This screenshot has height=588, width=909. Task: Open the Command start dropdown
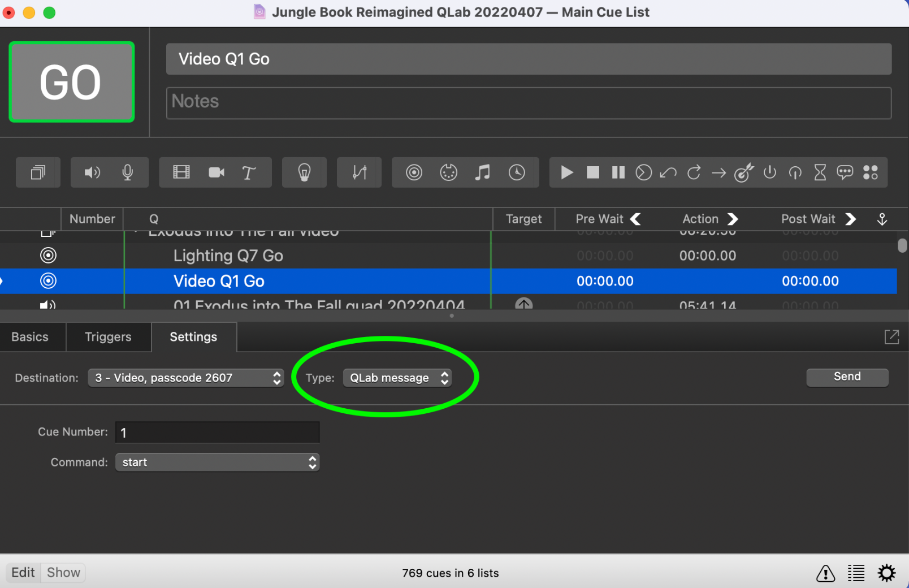[218, 462]
